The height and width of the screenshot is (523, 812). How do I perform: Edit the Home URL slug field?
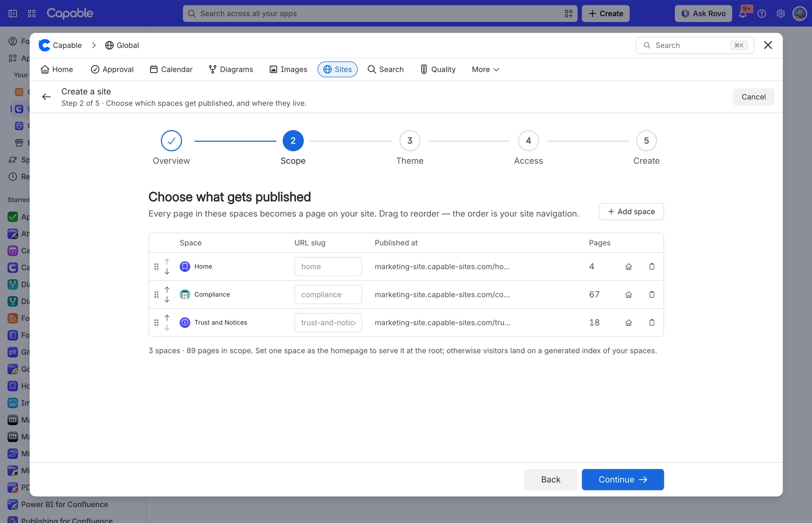point(328,267)
